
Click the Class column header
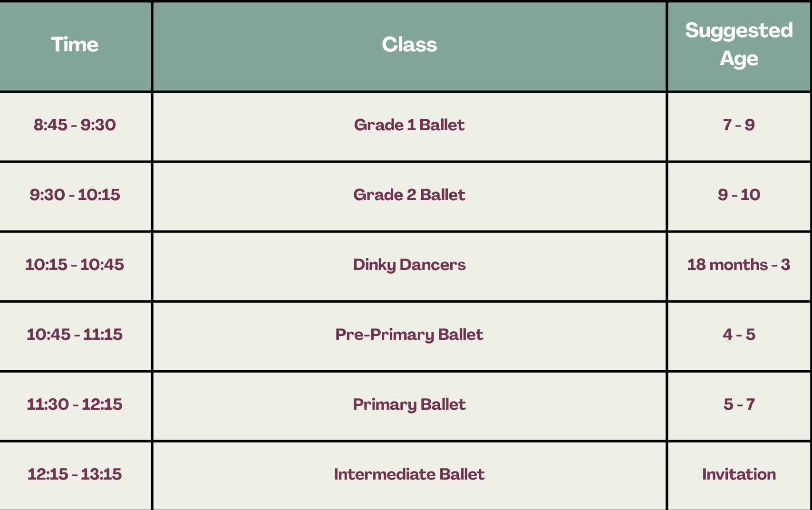pos(409,45)
